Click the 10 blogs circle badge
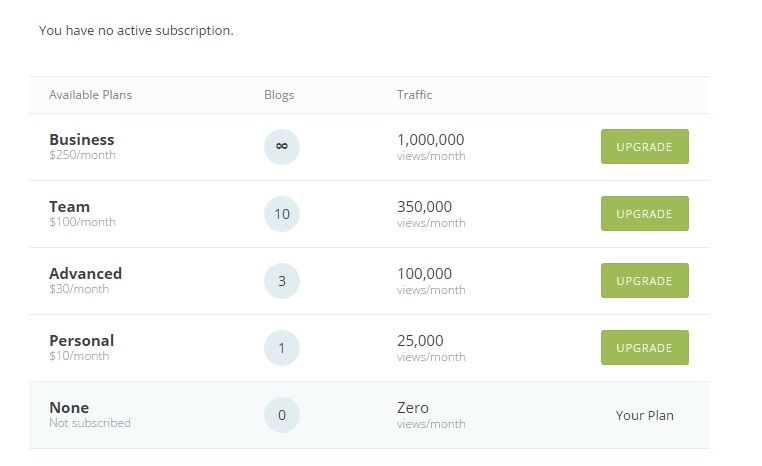The height and width of the screenshot is (466, 762). point(282,214)
